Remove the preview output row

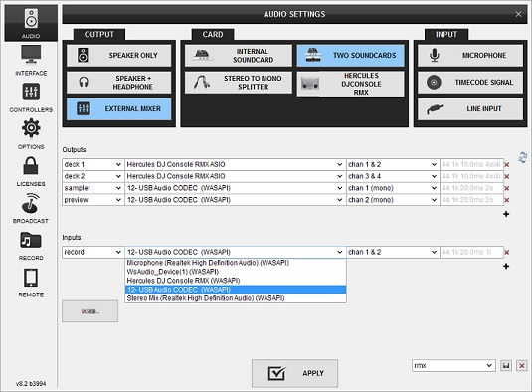pyautogui.click(x=507, y=200)
